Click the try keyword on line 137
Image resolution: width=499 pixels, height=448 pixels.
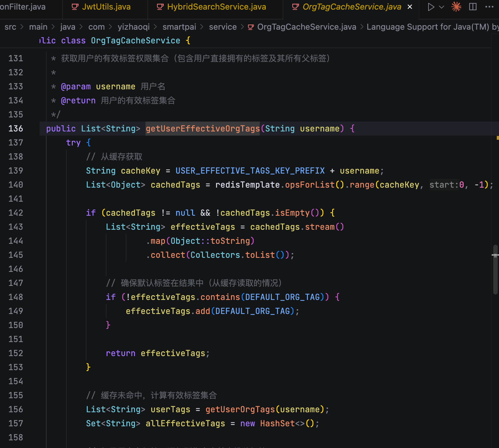[73, 143]
